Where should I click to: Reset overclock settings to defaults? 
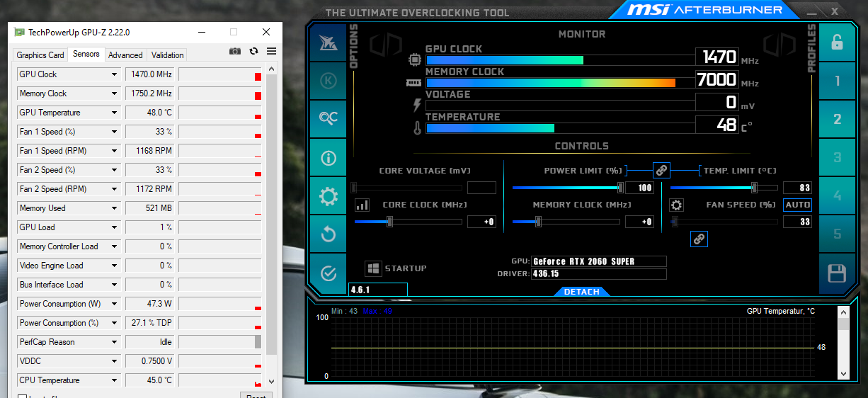[x=328, y=234]
